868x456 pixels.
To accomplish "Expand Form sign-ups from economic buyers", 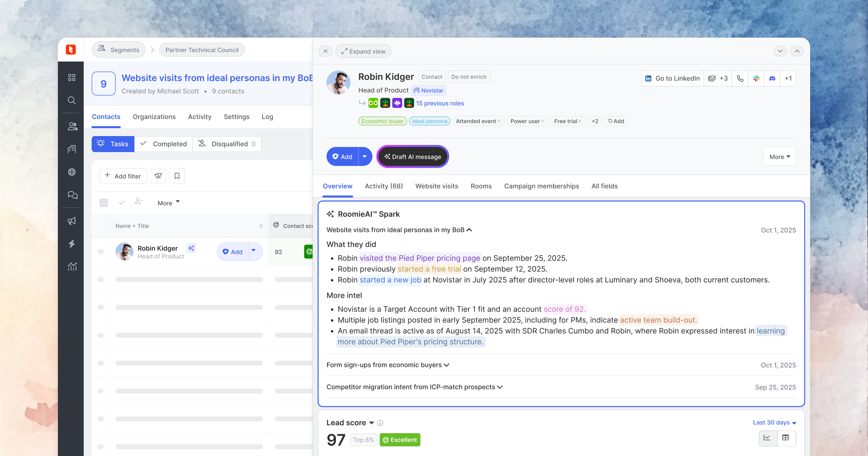I will pos(388,365).
